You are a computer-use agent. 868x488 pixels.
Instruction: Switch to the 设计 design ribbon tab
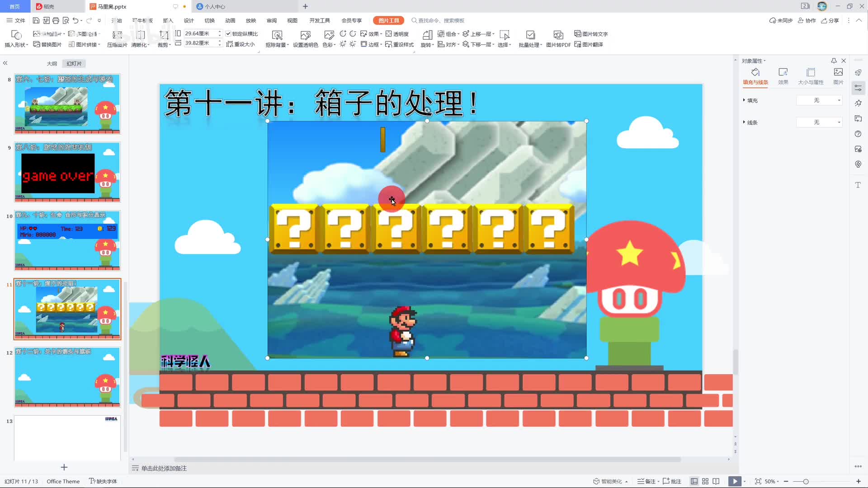[x=189, y=20]
